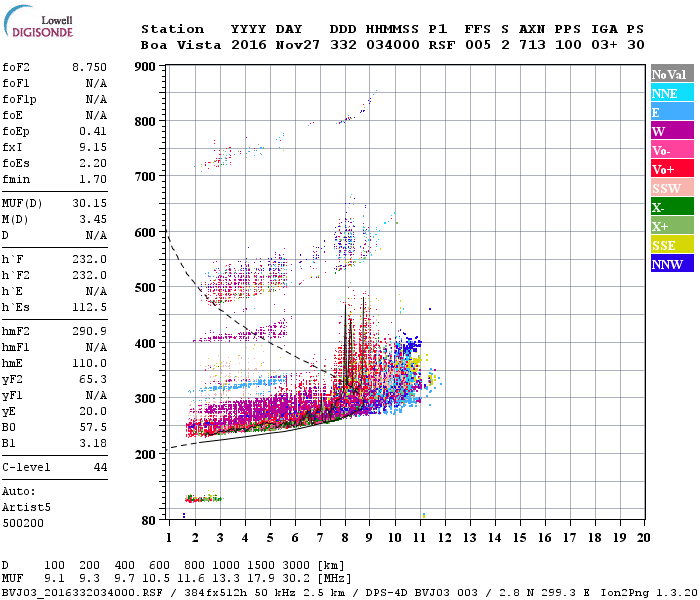Choose the X- dark green legend swatch
Viewport: 700px width, 600px height.
pyautogui.click(x=672, y=207)
